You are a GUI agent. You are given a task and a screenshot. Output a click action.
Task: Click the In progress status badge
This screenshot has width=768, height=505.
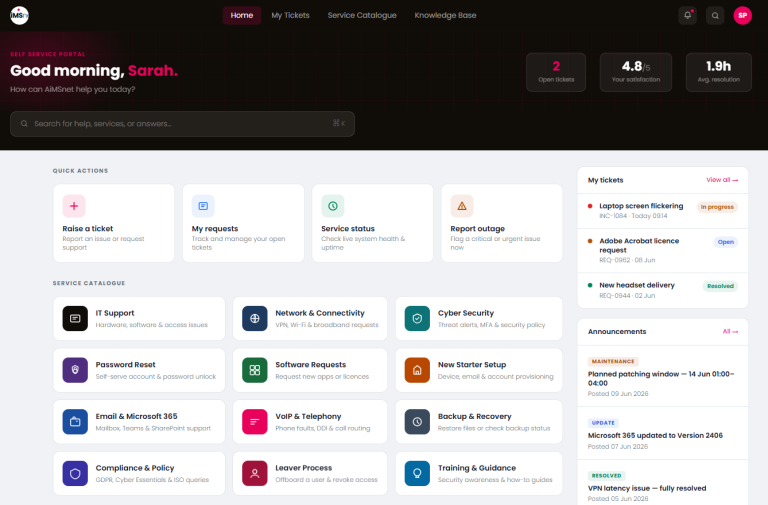coord(717,207)
